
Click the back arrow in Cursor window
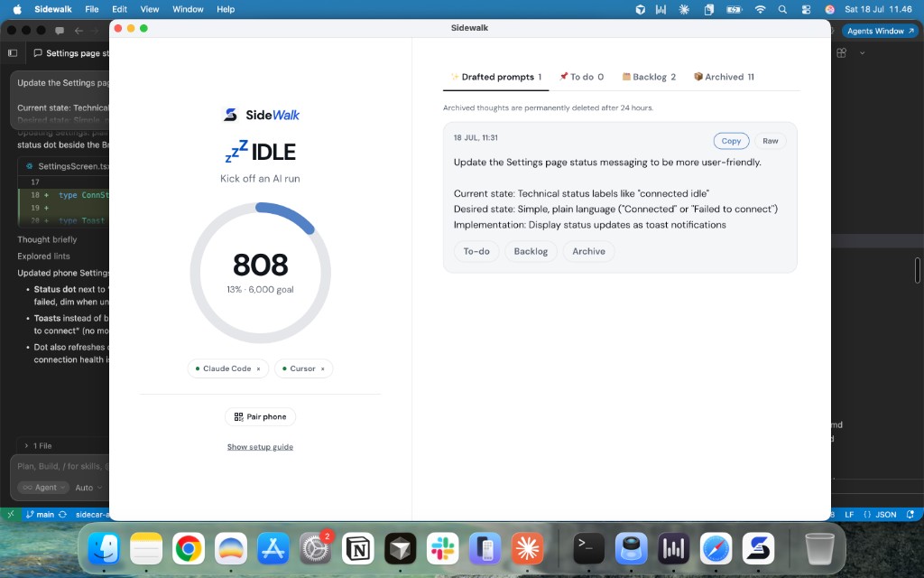pos(79,30)
